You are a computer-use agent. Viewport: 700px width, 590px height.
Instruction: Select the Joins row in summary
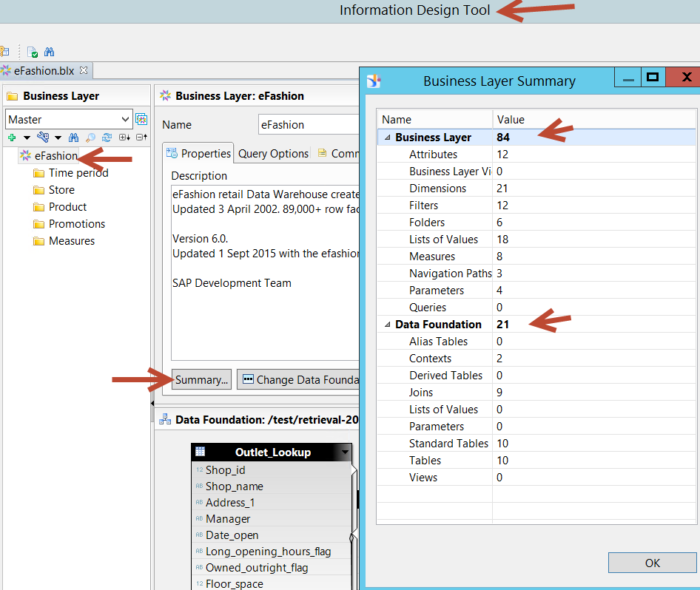click(x=536, y=393)
